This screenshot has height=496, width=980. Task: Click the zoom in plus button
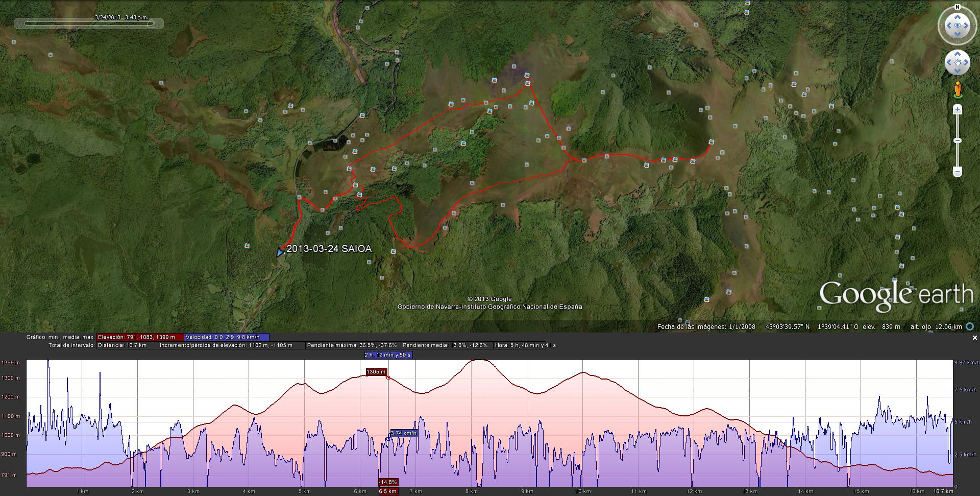958,110
